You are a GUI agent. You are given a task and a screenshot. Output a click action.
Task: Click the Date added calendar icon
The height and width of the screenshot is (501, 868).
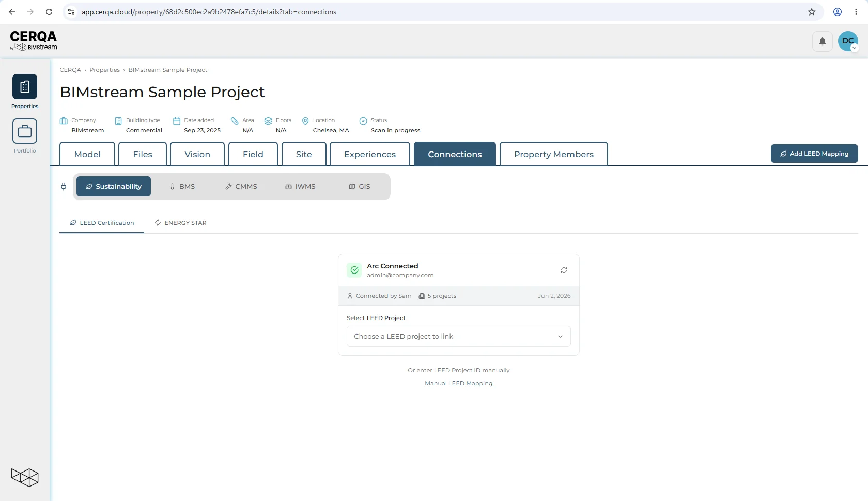pos(177,121)
